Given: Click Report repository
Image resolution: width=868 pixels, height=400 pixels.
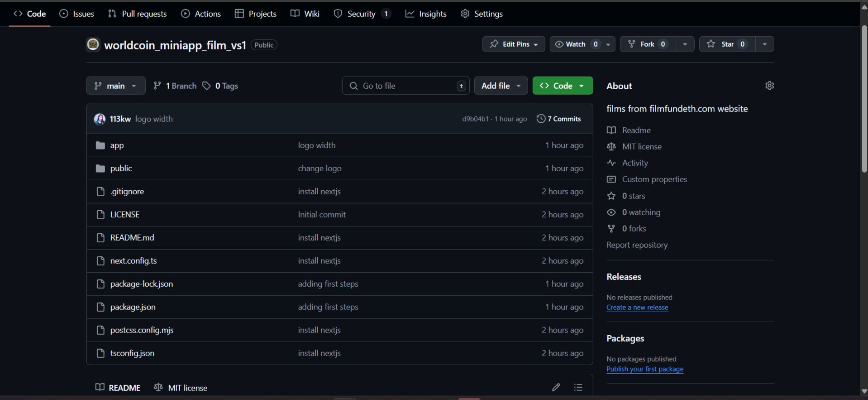Looking at the screenshot, I should point(637,245).
